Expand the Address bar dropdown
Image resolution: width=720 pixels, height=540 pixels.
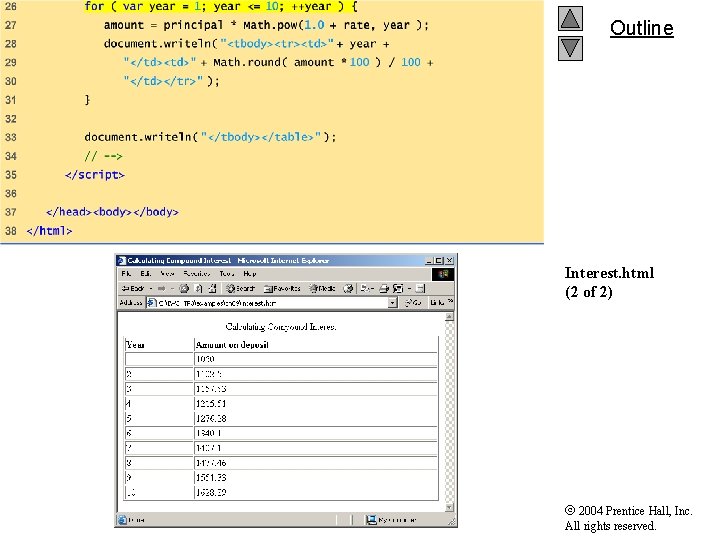pos(393,303)
